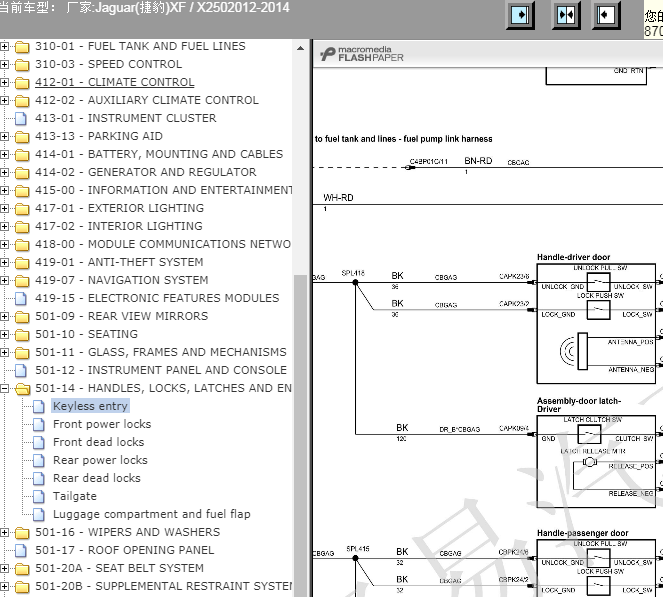Click the split-pane icon with facing arrows
The width and height of the screenshot is (663, 597).
[565, 16]
